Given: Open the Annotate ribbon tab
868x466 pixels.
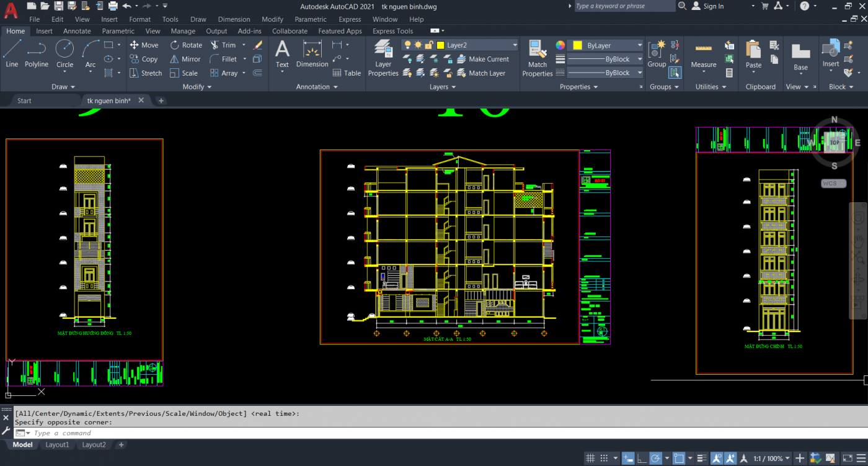Looking at the screenshot, I should 77,31.
